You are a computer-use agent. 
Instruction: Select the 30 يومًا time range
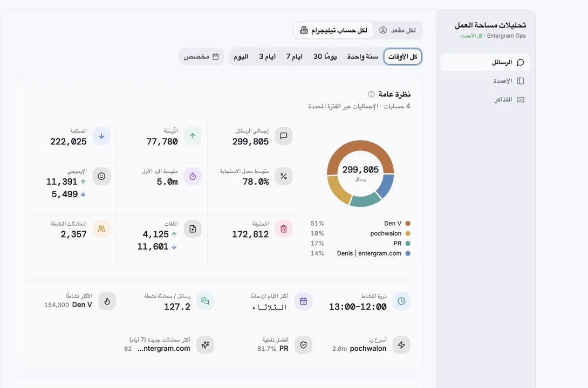[325, 57]
